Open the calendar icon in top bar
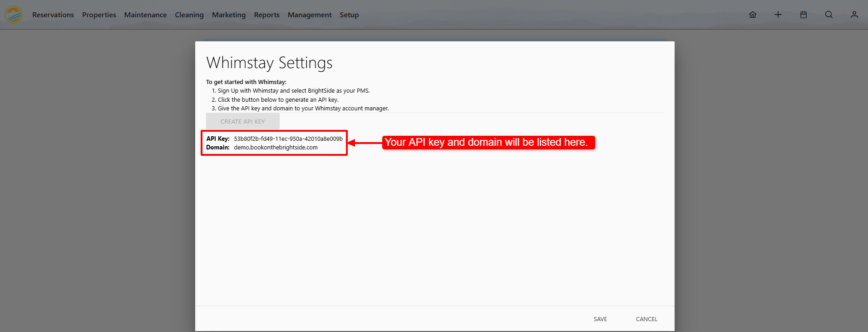 click(804, 15)
